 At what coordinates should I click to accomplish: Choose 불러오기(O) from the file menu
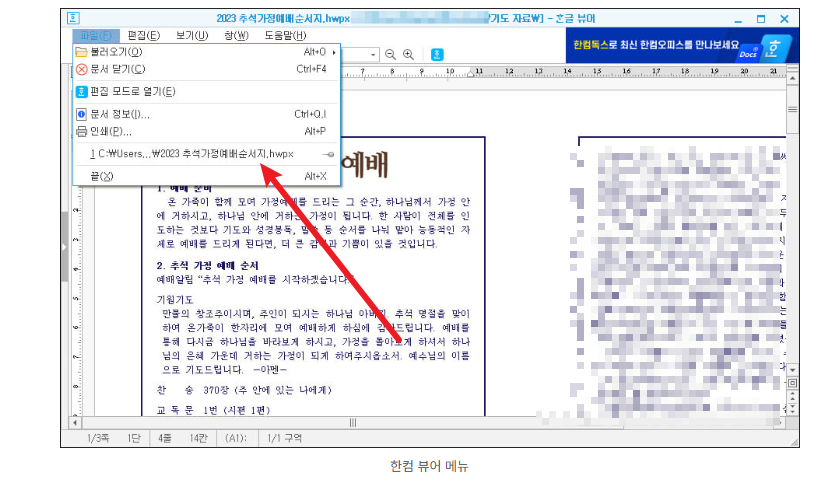tap(206, 52)
